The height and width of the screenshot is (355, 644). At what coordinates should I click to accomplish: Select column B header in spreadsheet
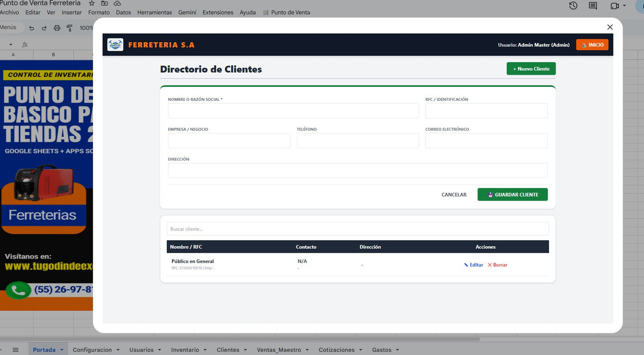click(x=54, y=55)
